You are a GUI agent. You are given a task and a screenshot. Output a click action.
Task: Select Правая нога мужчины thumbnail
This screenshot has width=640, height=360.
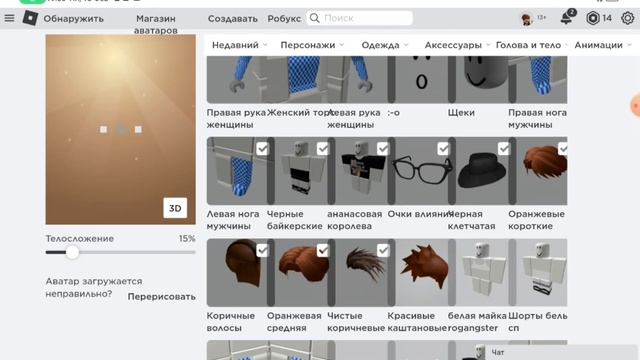pos(539,80)
